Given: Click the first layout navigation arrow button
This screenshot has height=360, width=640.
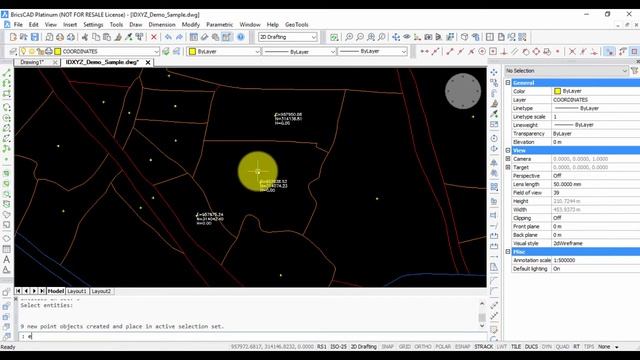Looking at the screenshot, I should point(18,291).
